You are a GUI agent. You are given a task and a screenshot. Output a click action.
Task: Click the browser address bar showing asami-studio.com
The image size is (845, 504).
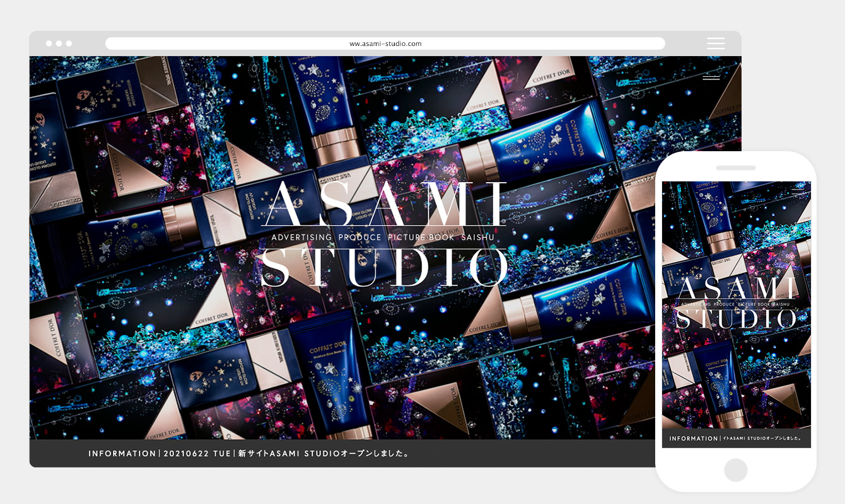(385, 43)
